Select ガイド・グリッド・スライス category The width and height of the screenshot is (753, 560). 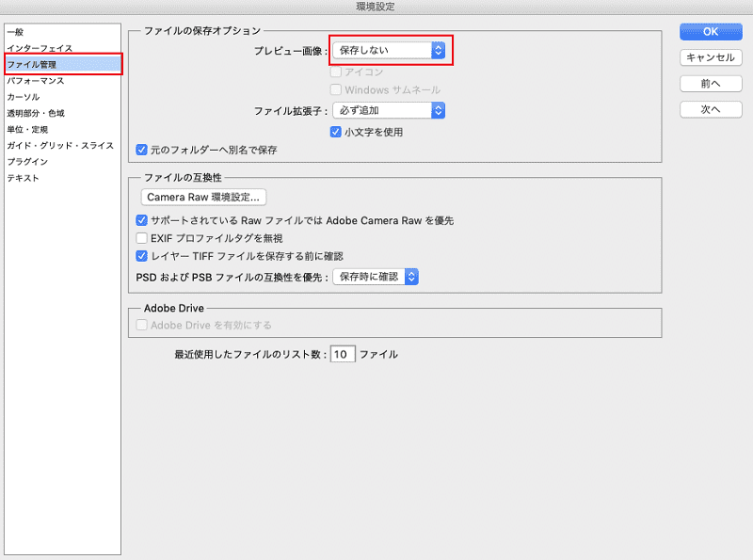62,146
